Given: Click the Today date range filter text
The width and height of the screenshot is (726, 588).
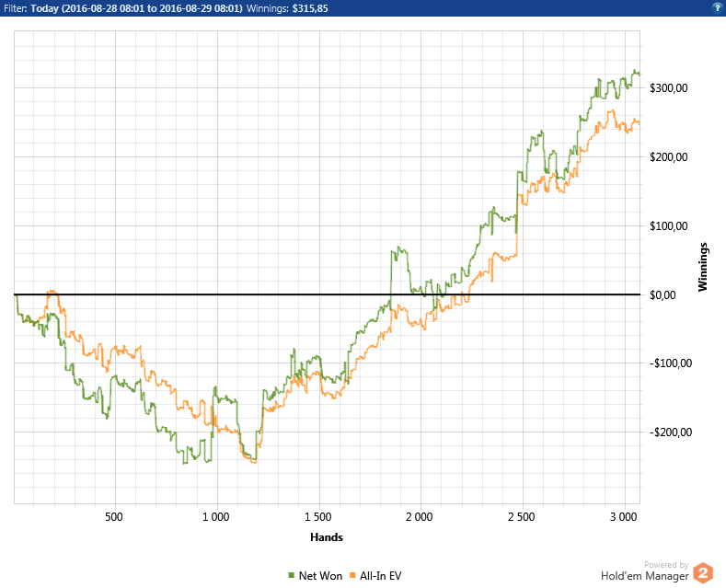Looking at the screenshot, I should pyautogui.click(x=136, y=8).
